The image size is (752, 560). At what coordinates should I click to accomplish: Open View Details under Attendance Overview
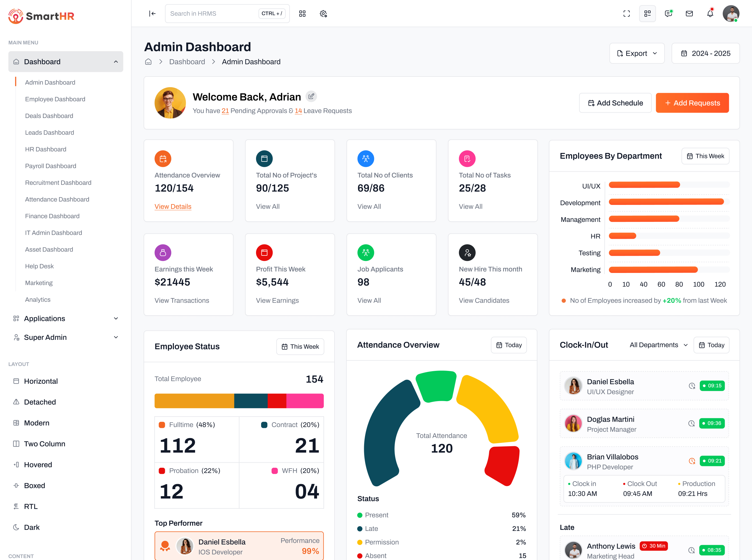click(173, 206)
